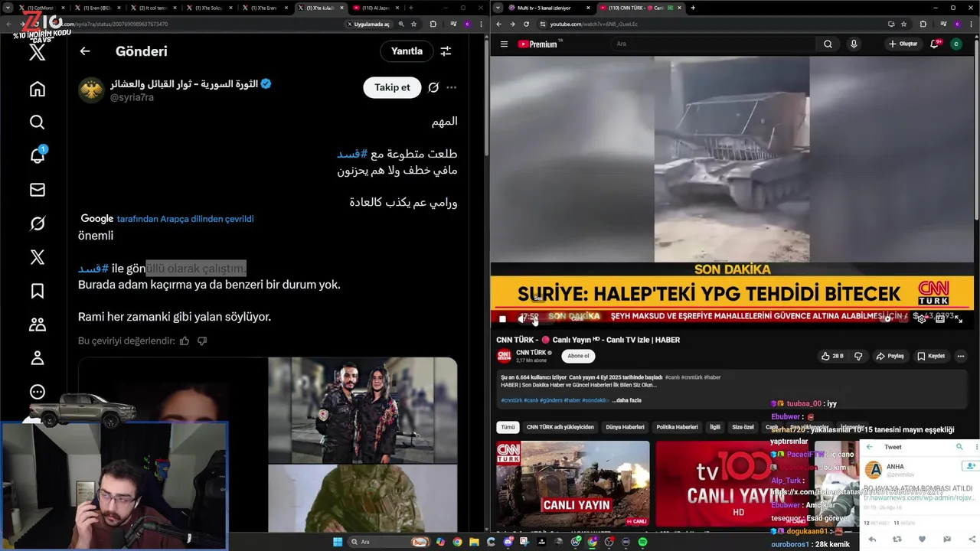Screen dimensions: 980x551
Task: Select 'CNN TÜRK adlı yükleyiciden' chip
Action: (560, 427)
